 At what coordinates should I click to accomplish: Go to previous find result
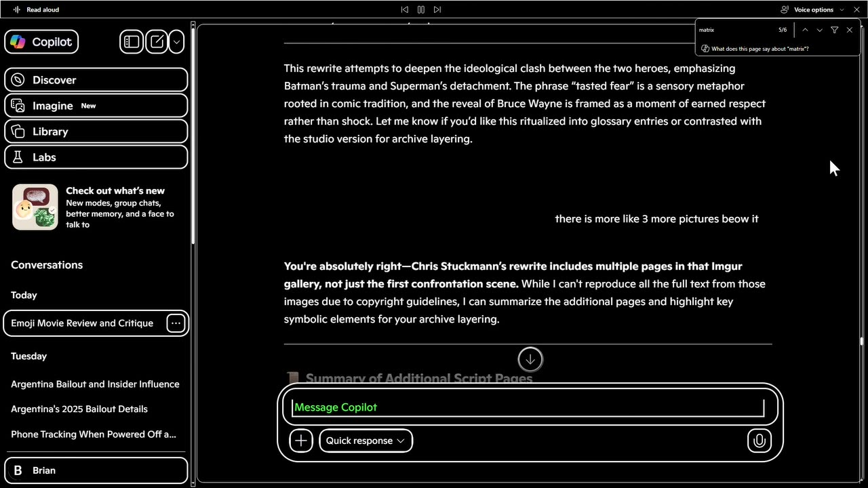pyautogui.click(x=805, y=30)
